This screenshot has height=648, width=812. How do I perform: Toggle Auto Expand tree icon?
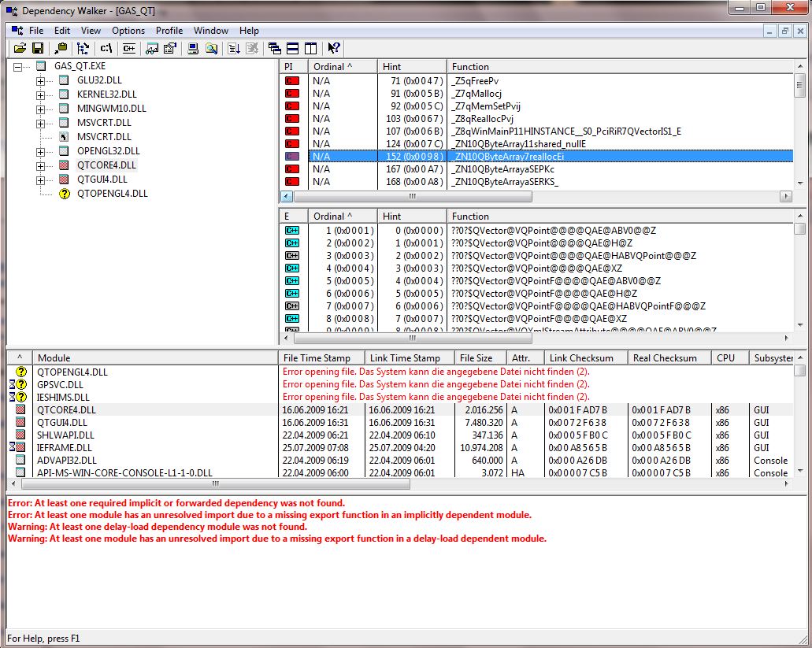(x=83, y=49)
